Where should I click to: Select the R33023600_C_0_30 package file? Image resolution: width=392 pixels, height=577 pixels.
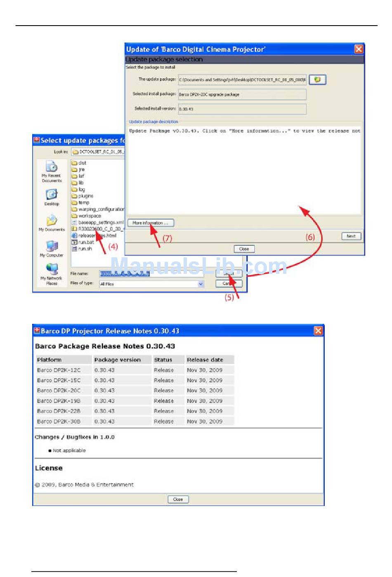(x=98, y=229)
